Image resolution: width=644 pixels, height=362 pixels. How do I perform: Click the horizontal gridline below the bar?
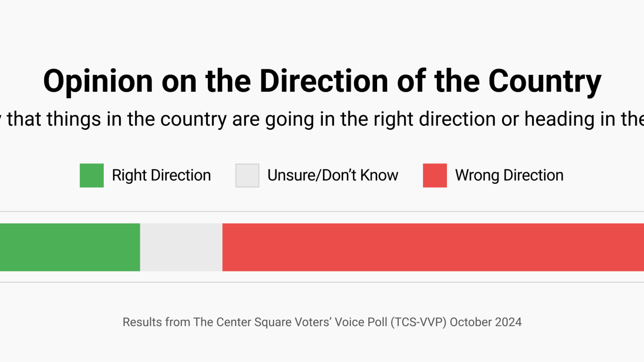(322, 282)
